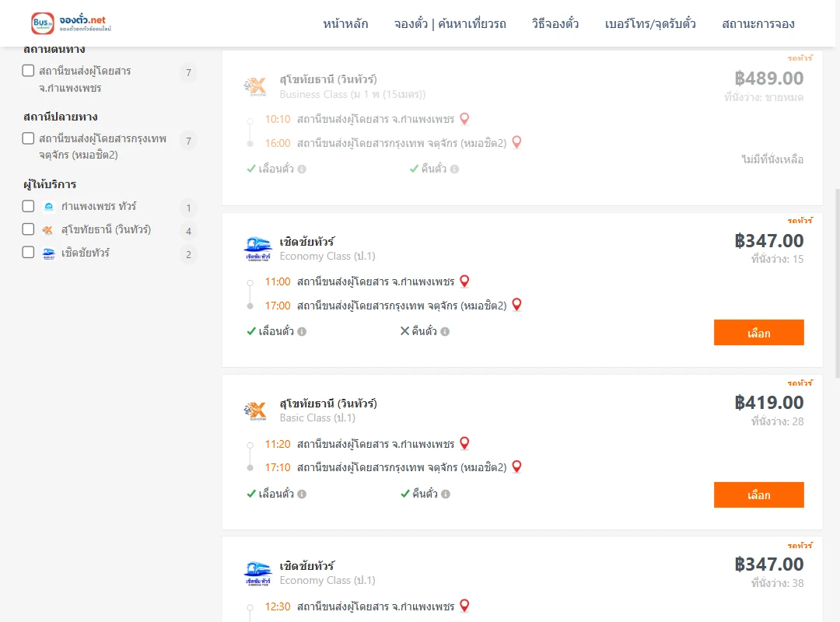Open map pin for 11:00 กำแพงเพชร departure

coord(464,281)
